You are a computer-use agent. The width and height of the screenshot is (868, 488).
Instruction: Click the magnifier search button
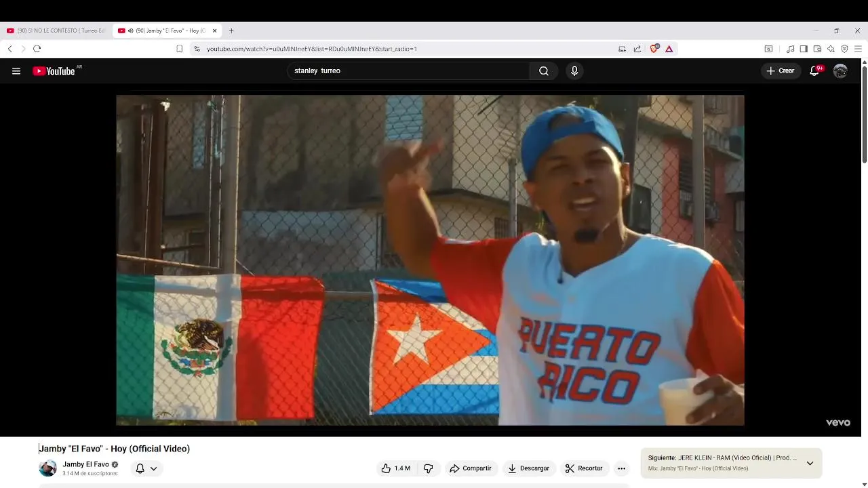(x=544, y=71)
